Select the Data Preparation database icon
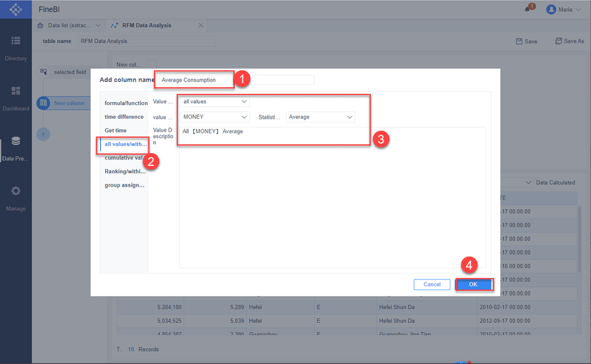Screen dimensions: 591x364 [15, 141]
